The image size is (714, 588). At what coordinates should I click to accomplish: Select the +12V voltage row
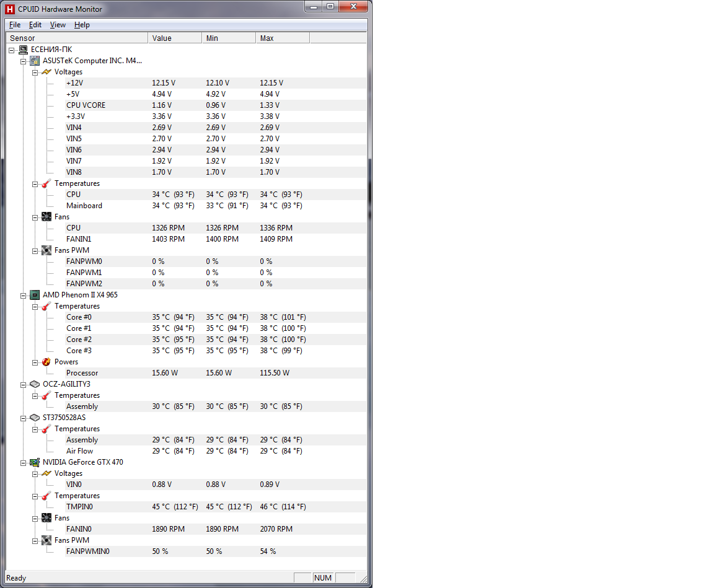point(216,83)
